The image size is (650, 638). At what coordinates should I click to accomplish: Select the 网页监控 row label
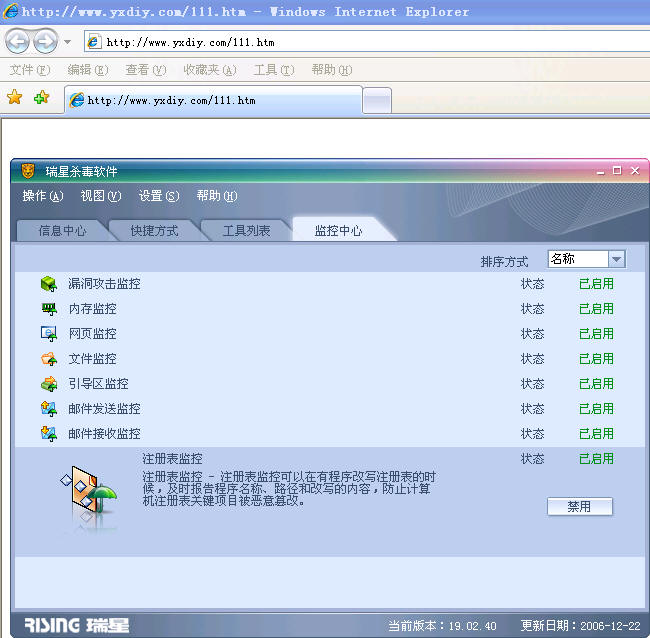[92, 334]
